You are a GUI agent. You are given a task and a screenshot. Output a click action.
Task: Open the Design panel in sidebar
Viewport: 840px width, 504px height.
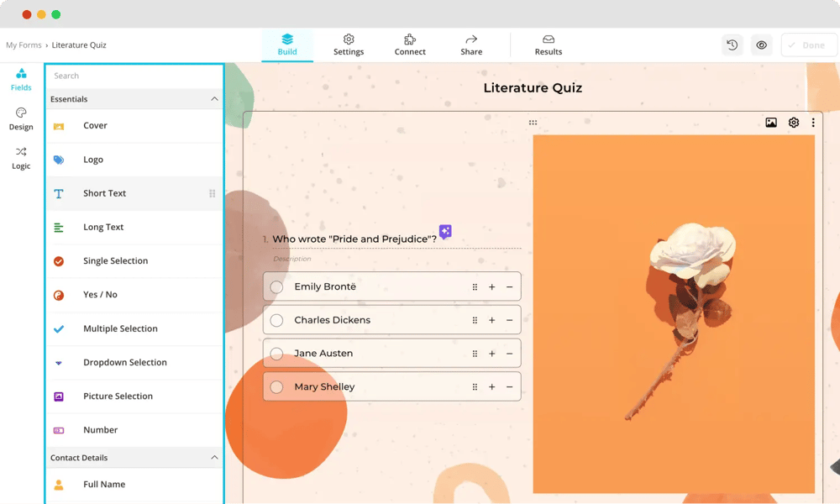pos(21,118)
